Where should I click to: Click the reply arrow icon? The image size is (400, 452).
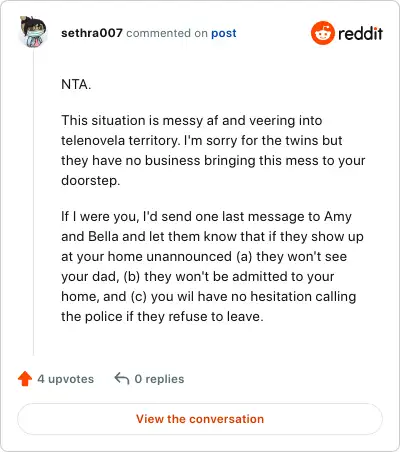tap(122, 379)
